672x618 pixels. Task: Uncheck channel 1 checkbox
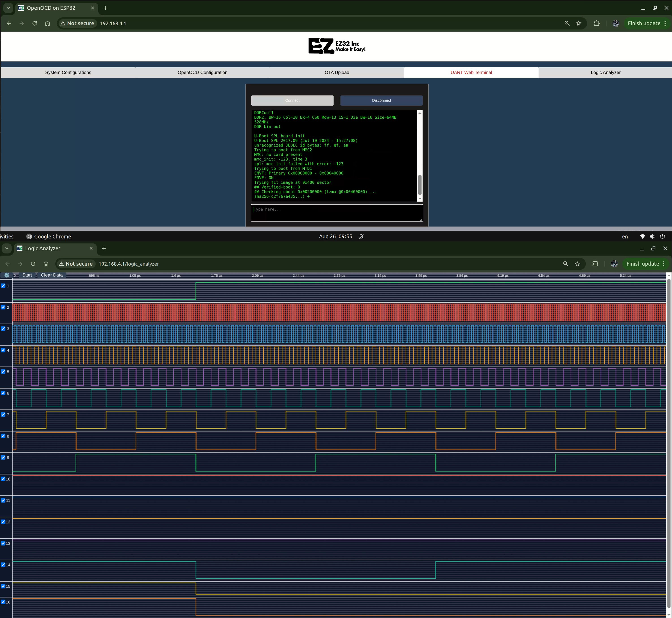3,286
